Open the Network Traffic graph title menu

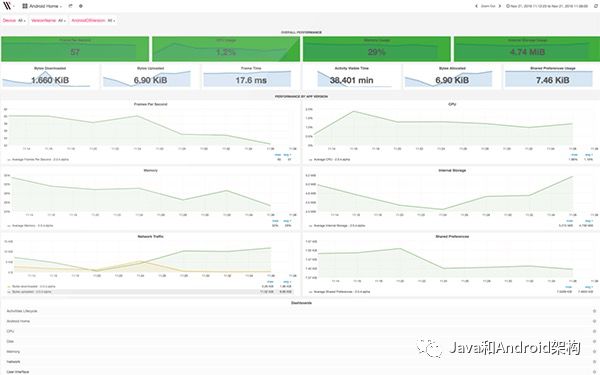[150, 236]
